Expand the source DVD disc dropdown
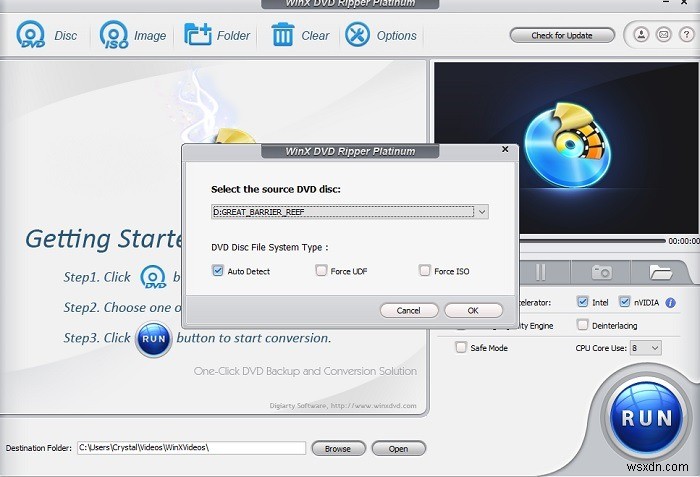The height and width of the screenshot is (477, 700). tap(482, 212)
